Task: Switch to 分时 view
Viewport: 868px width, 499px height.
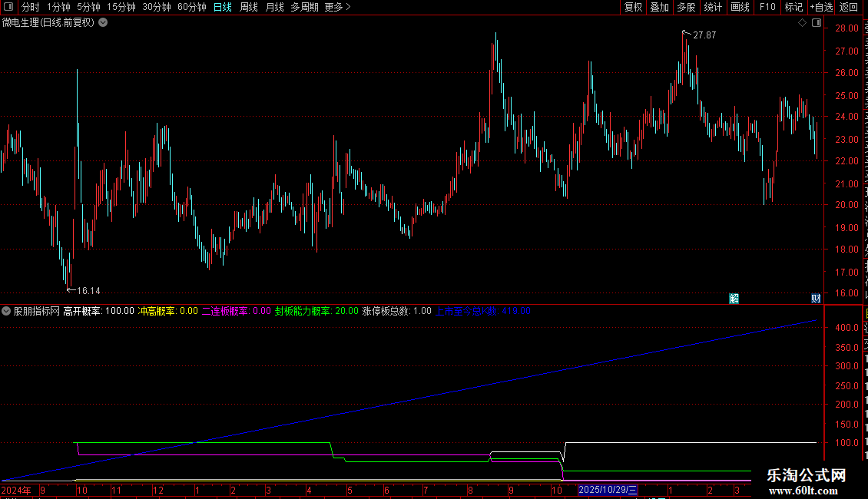Action: [x=31, y=7]
